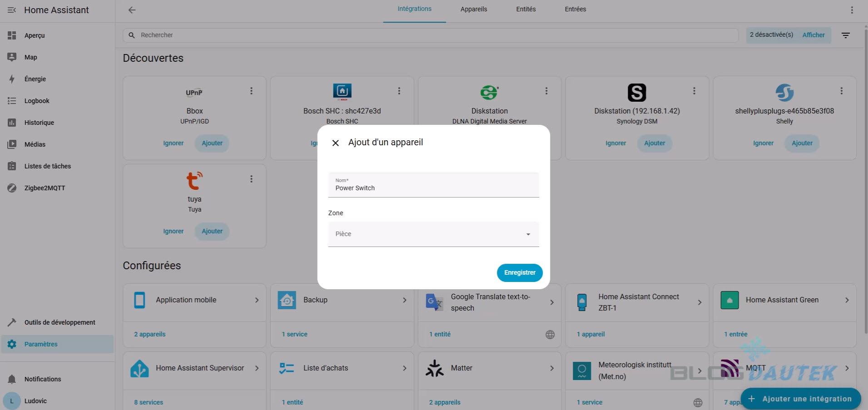Collapse the sidebar with the menu icon
This screenshot has width=868, height=410.
coord(12,10)
